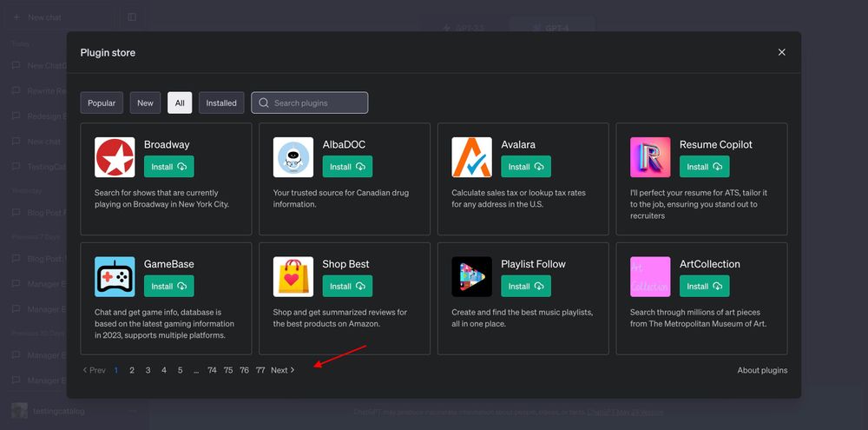Screen dimensions: 868x430
Task: Switch to the Popular filter tab
Action: (x=102, y=103)
